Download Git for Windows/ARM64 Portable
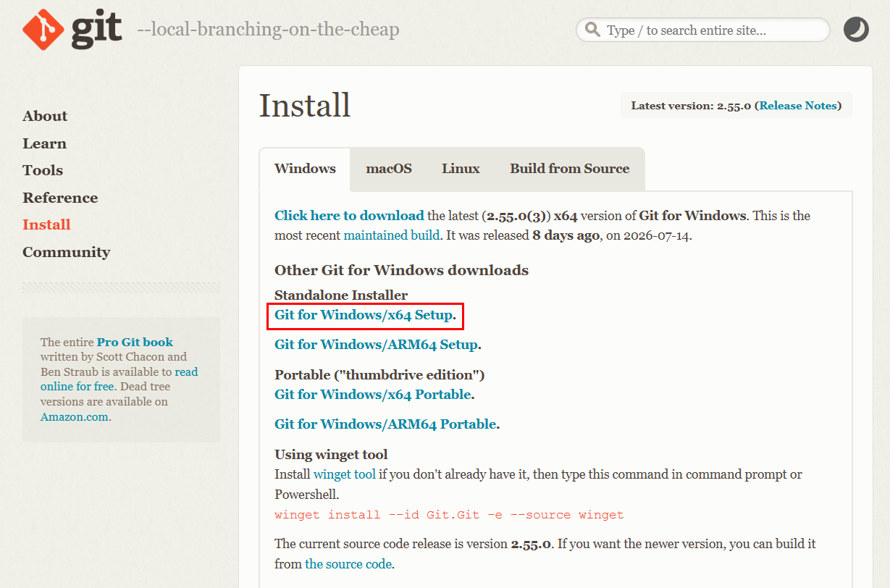The width and height of the screenshot is (890, 588). 385,424
